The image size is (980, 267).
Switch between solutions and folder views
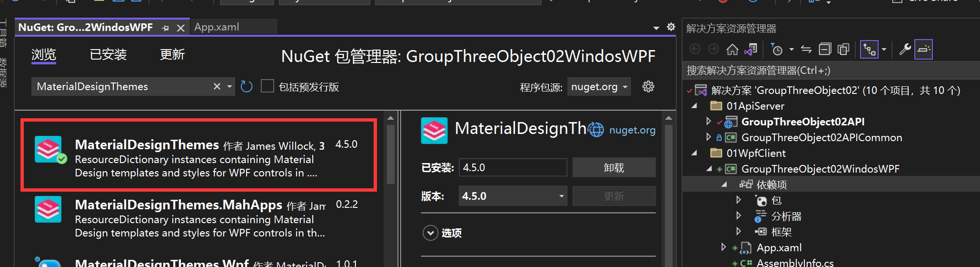(x=752, y=49)
